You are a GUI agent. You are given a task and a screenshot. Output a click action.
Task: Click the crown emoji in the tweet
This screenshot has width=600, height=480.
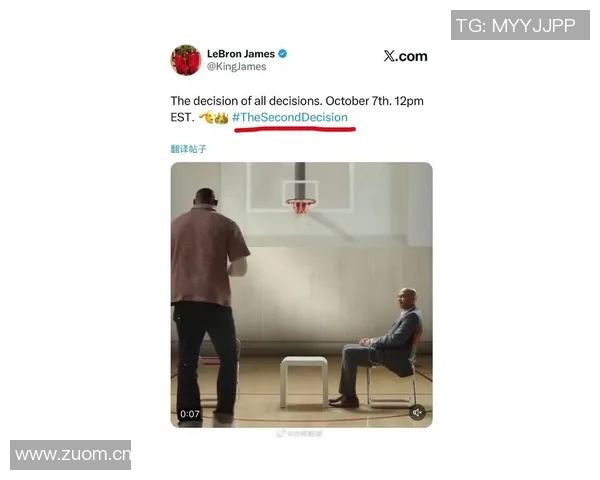[222, 118]
